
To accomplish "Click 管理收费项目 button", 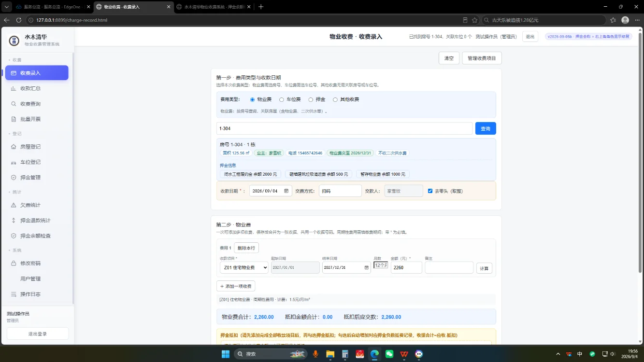I will pyautogui.click(x=482, y=58).
